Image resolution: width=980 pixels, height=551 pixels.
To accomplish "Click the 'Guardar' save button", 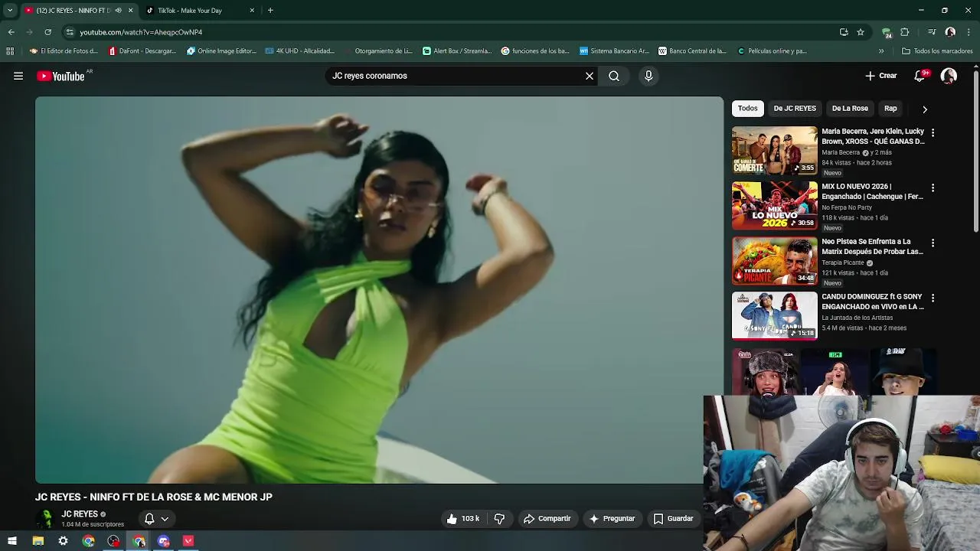I will click(673, 519).
